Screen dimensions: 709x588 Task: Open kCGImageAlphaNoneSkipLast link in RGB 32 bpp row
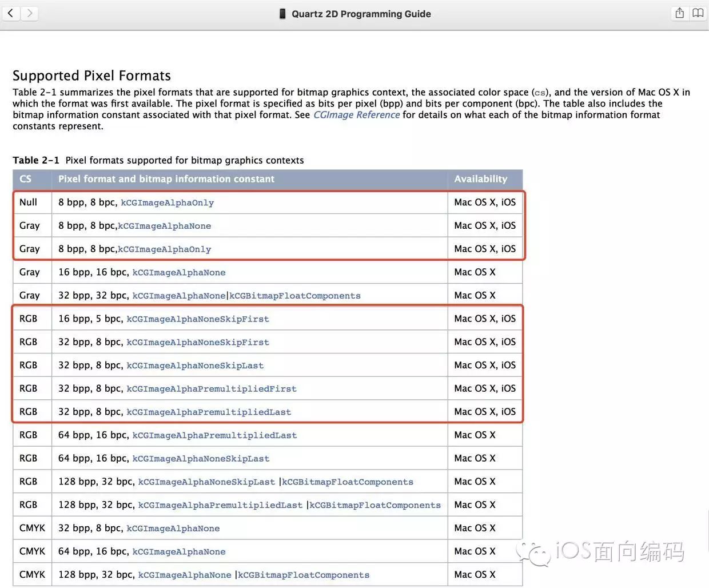click(x=195, y=365)
